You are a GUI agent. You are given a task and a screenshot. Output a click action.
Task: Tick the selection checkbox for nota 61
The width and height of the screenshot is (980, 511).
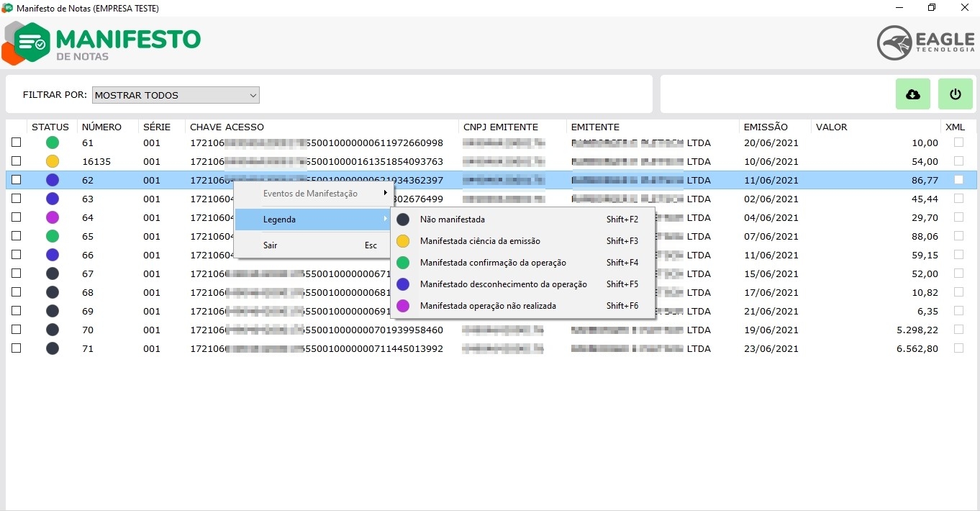16,143
